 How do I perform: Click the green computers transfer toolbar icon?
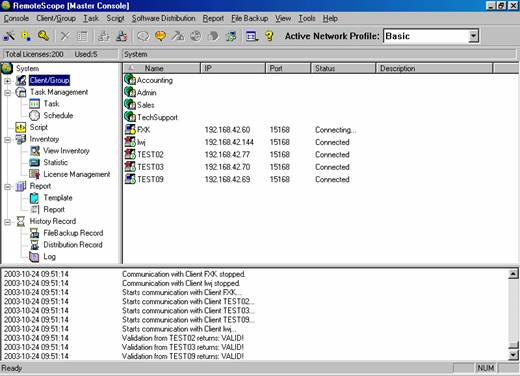(231, 36)
